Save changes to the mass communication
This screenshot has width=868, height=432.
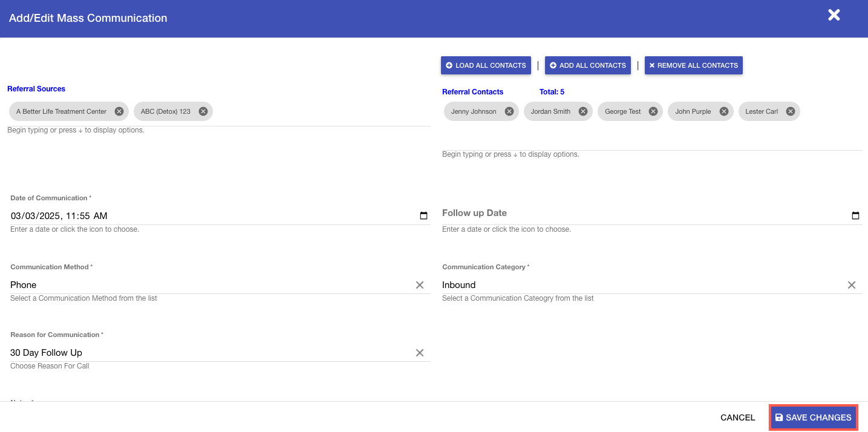[813, 417]
